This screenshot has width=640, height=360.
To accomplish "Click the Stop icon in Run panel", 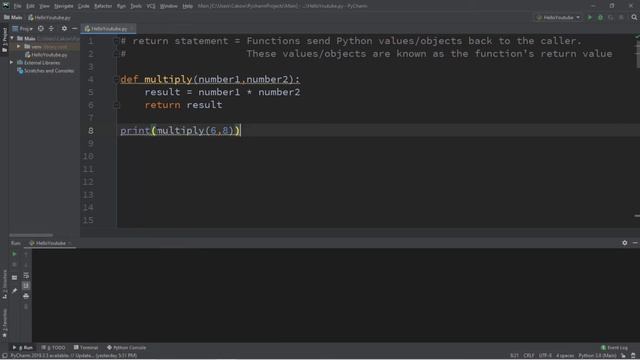I will click(x=14, y=264).
